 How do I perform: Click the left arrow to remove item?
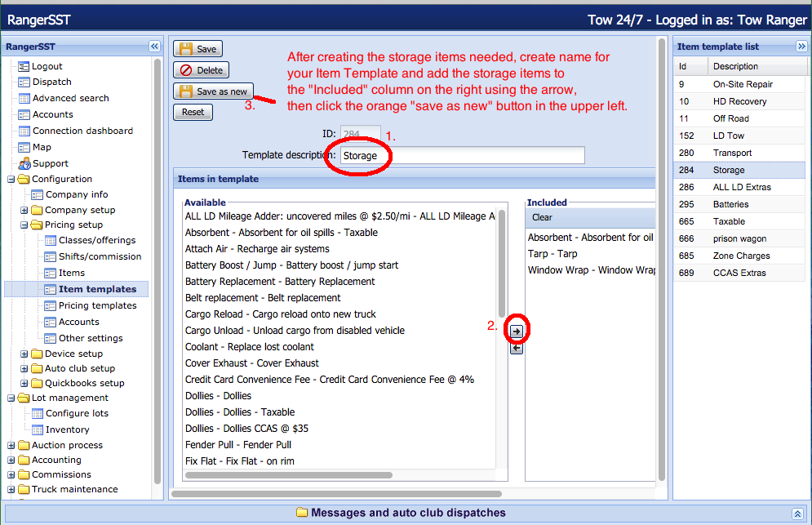pos(517,348)
